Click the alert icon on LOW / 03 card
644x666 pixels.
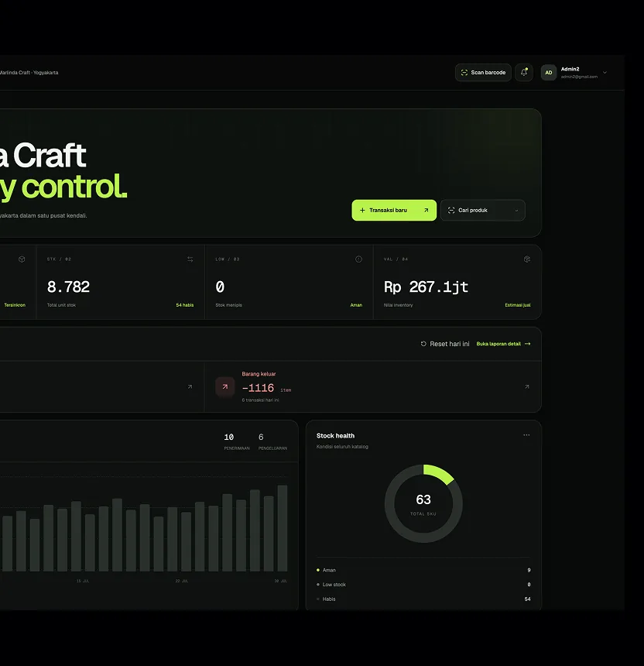point(358,259)
